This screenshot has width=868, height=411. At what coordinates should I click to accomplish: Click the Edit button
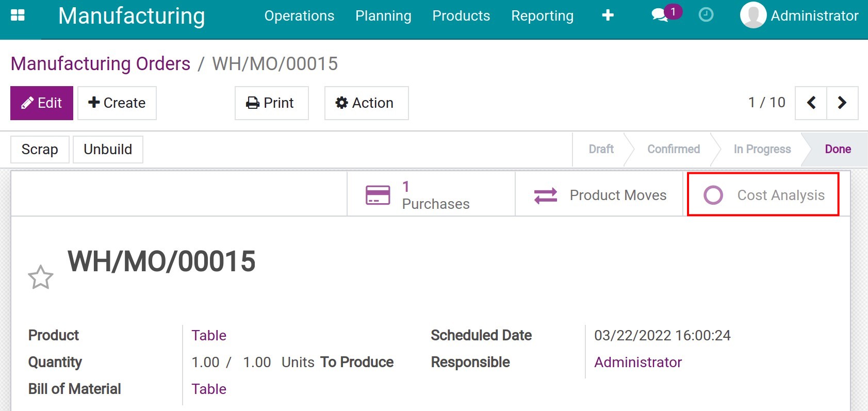point(42,103)
